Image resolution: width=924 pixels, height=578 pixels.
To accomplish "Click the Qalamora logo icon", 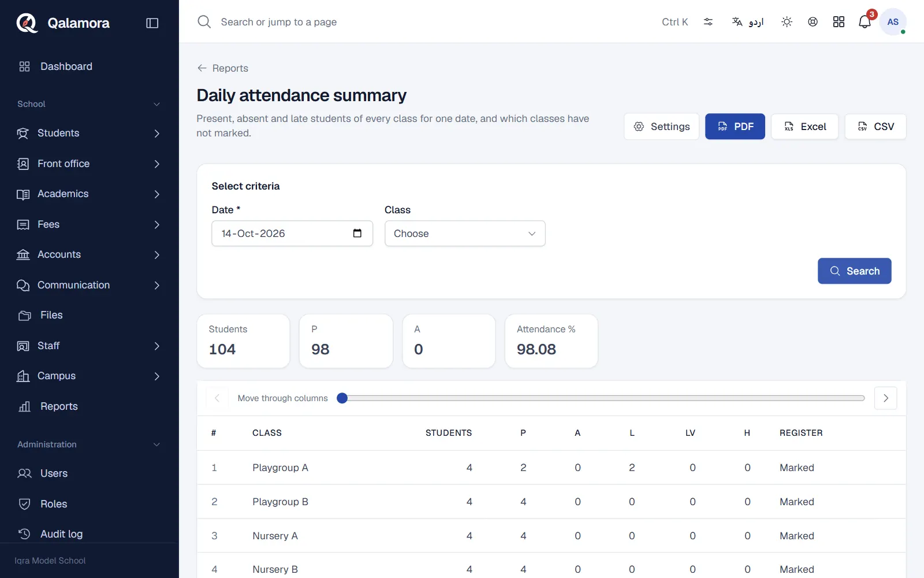I will (27, 23).
